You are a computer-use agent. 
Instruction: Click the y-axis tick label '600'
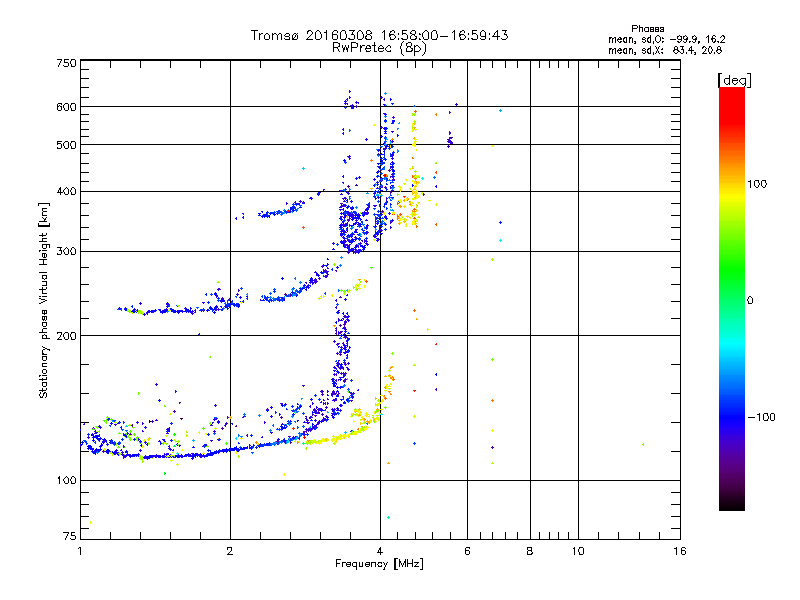click(66, 107)
